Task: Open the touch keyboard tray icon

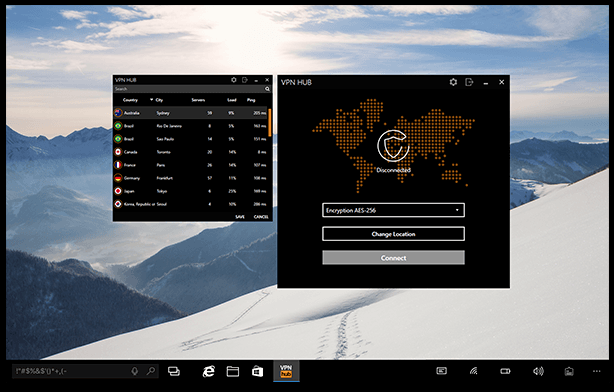Action: 441,370
